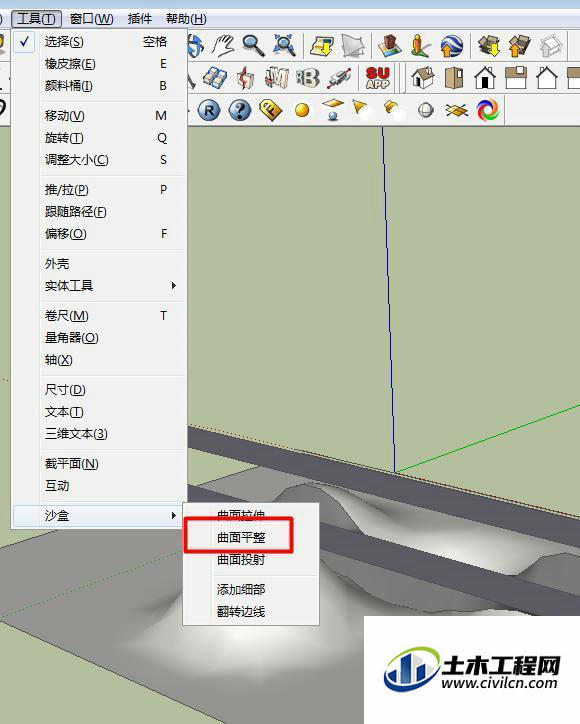Viewport: 580px width, 724px height.
Task: Expand the 沙盒 submenu
Action: pos(99,516)
